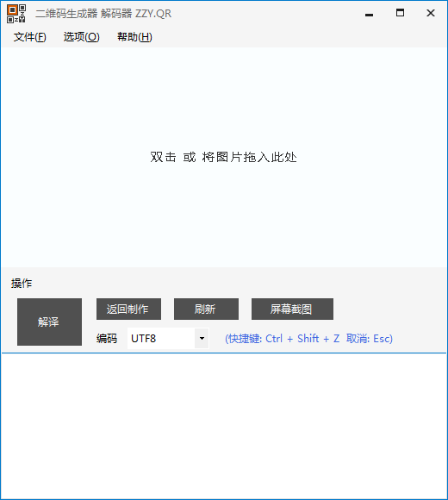The height and width of the screenshot is (500, 448).
Task: Focus the empty decoded result text box
Action: [x=224, y=426]
